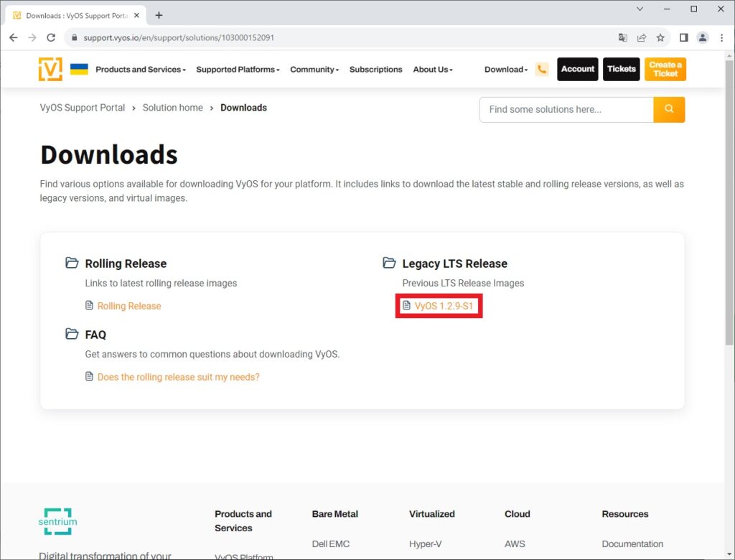Viewport: 735px width, 560px height.
Task: Click the scrollbar down arrow
Action: tap(729, 554)
